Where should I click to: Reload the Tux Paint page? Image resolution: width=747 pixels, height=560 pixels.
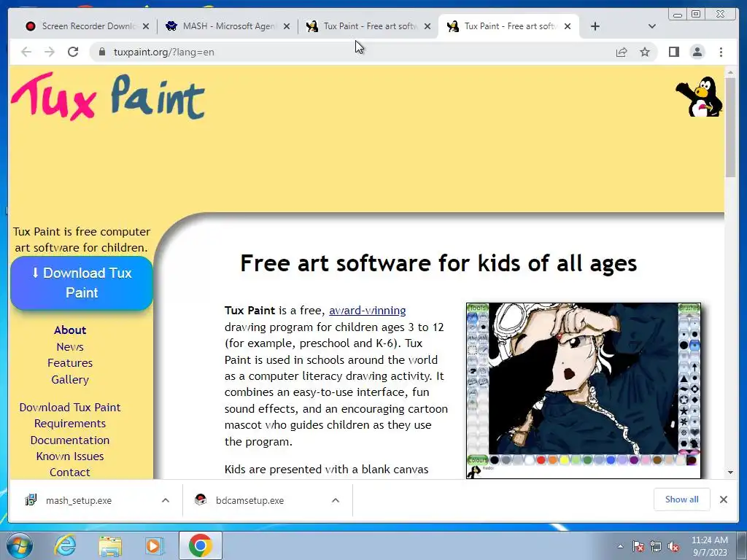pos(73,52)
